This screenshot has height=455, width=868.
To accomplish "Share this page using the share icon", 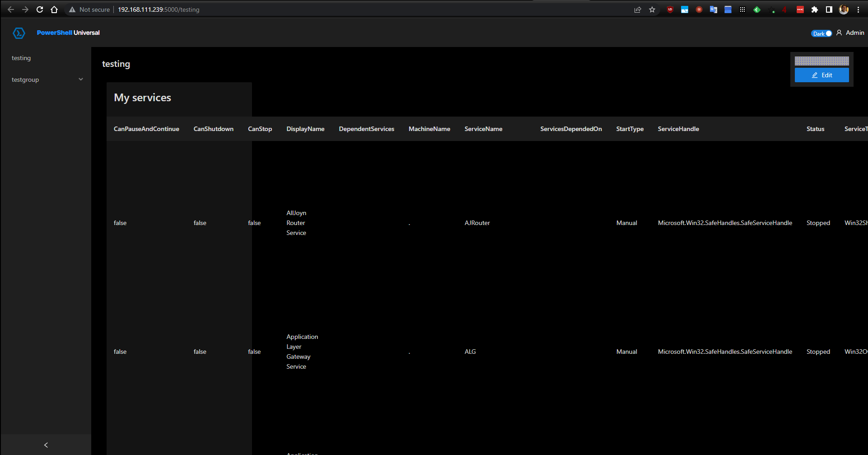I will pyautogui.click(x=638, y=9).
